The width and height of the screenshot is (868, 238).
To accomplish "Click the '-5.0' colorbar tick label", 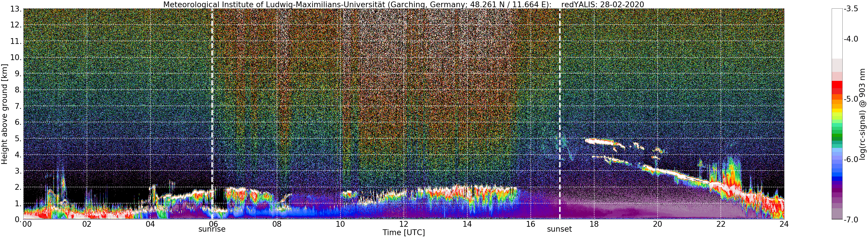I will (851, 99).
